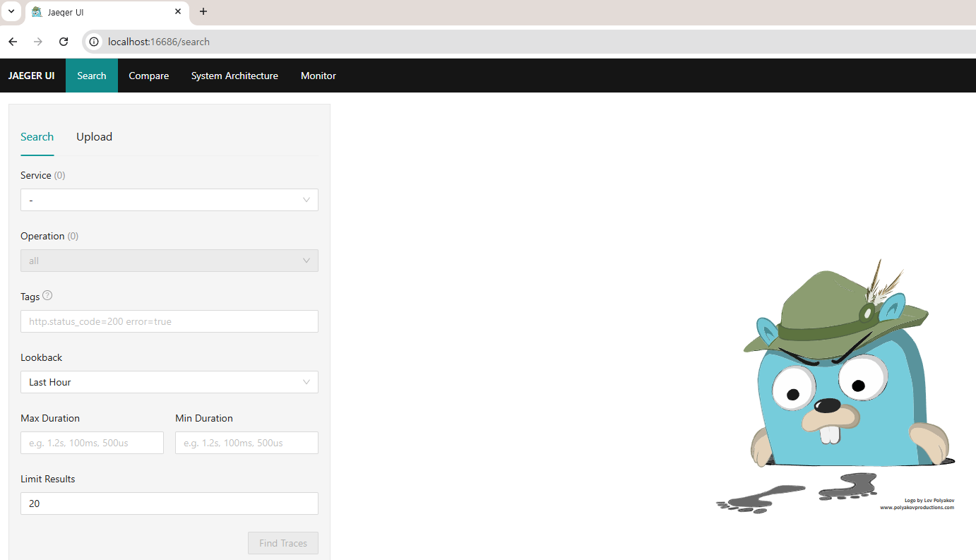Select the Jaeger UI browser tab
This screenshot has width=976, height=560.
coord(107,12)
